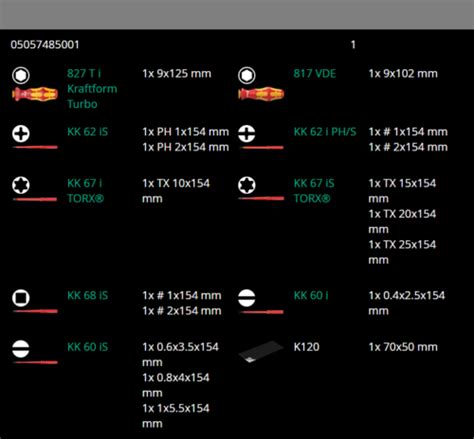
Task: Open the 817 VDE product link
Action: [x=315, y=74]
